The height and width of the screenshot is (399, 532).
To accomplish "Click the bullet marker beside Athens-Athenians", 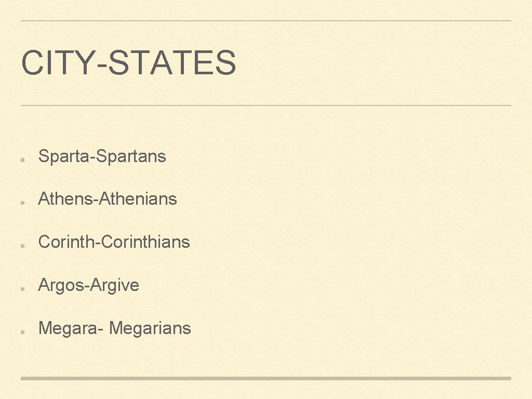I will 23,203.
